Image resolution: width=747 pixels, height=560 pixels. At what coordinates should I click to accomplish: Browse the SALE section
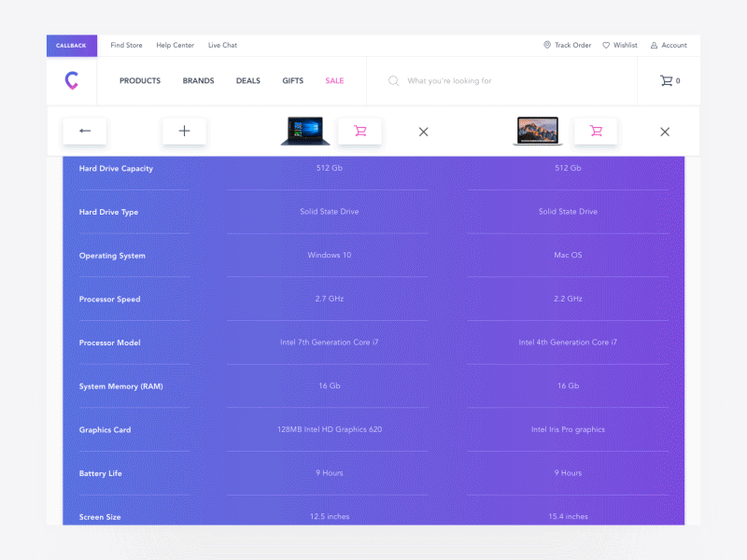pos(334,81)
